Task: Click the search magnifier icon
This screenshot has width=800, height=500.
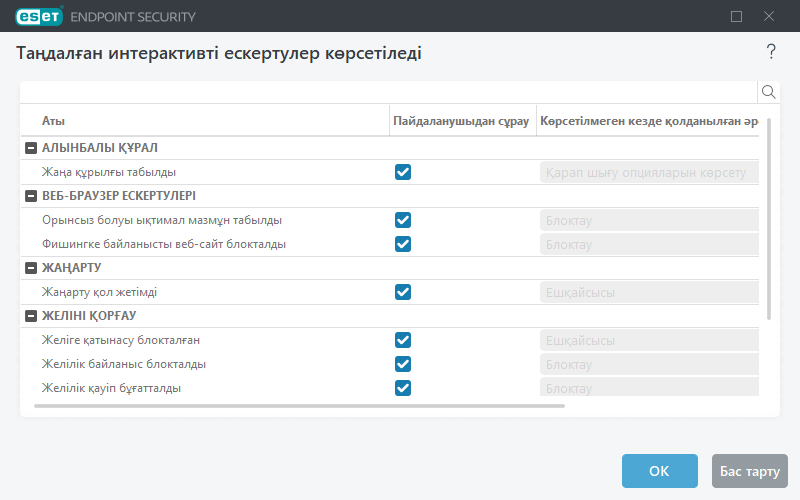Action: [x=769, y=92]
